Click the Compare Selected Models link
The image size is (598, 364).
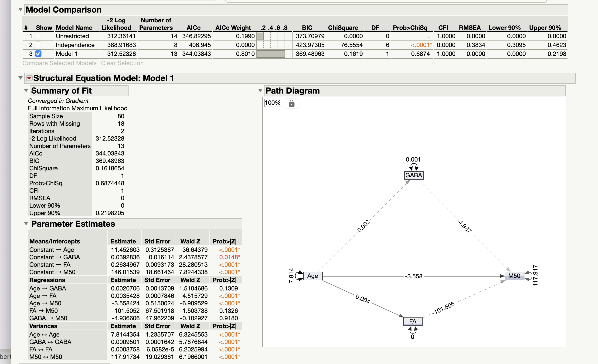(59, 63)
